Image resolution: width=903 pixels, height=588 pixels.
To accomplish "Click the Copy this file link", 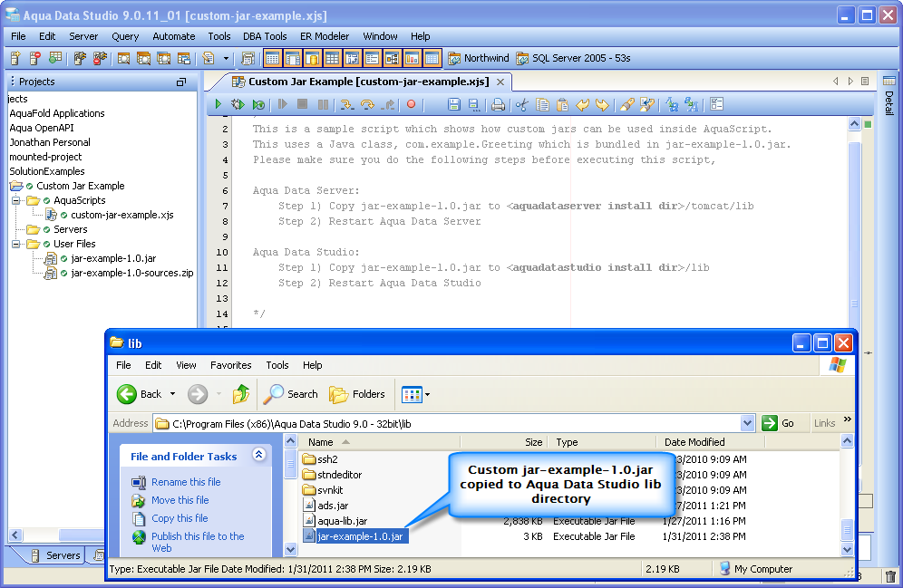I will click(180, 518).
